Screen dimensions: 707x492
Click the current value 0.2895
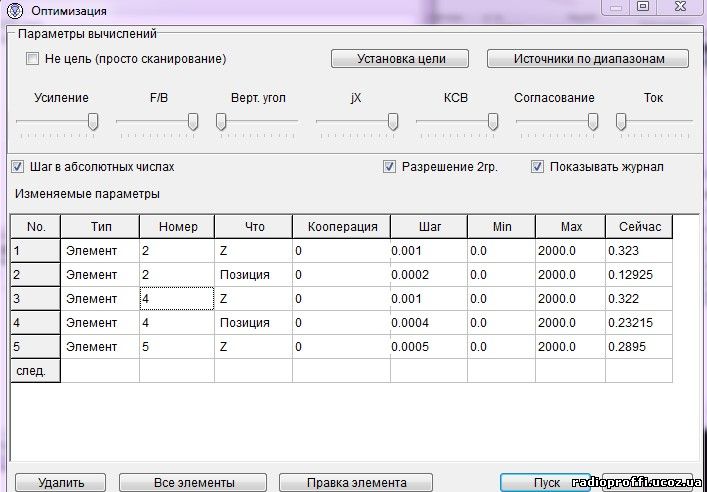(639, 346)
